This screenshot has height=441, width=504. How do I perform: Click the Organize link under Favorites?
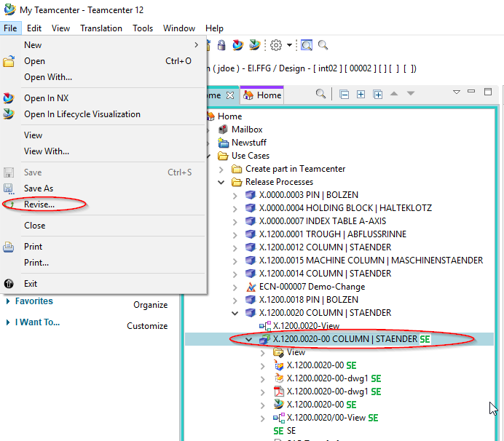[x=150, y=305]
